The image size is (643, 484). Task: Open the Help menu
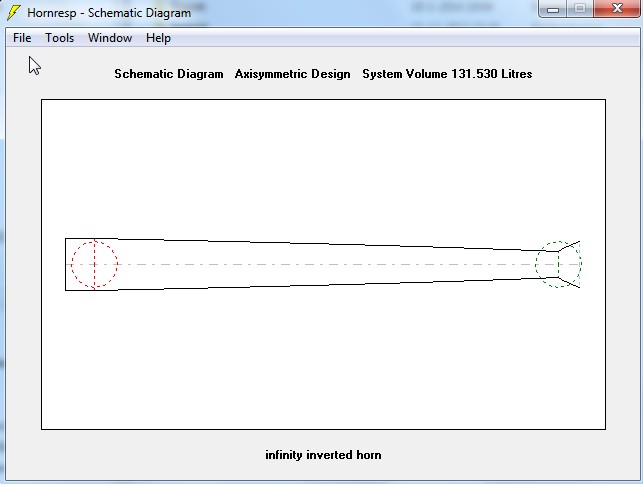[x=158, y=38]
